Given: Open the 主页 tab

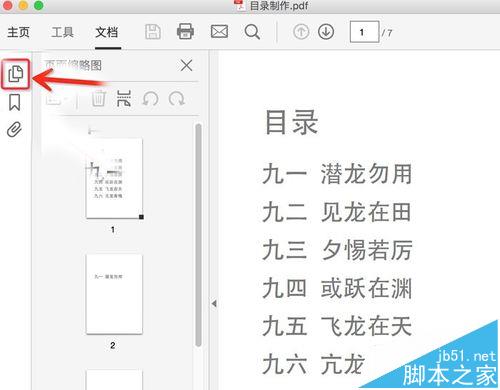Looking at the screenshot, I should tap(18, 32).
